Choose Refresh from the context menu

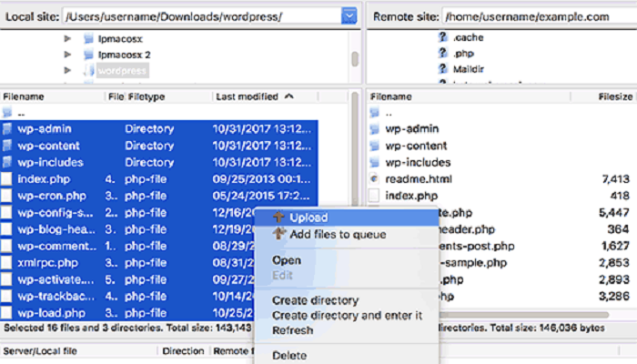click(x=347, y=330)
